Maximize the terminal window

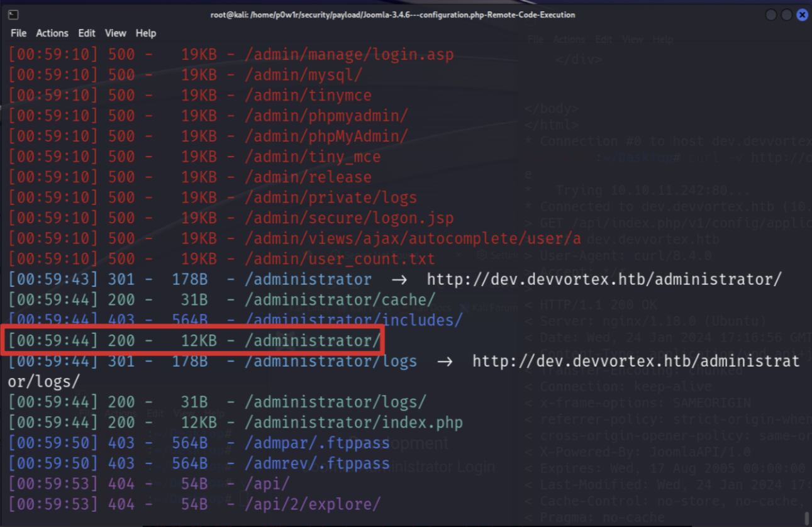pyautogui.click(x=787, y=15)
